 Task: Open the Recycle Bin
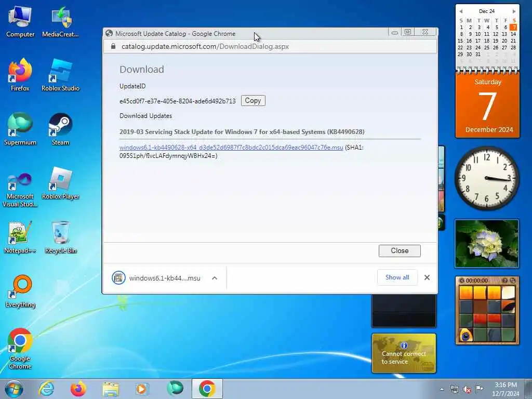pyautogui.click(x=60, y=237)
